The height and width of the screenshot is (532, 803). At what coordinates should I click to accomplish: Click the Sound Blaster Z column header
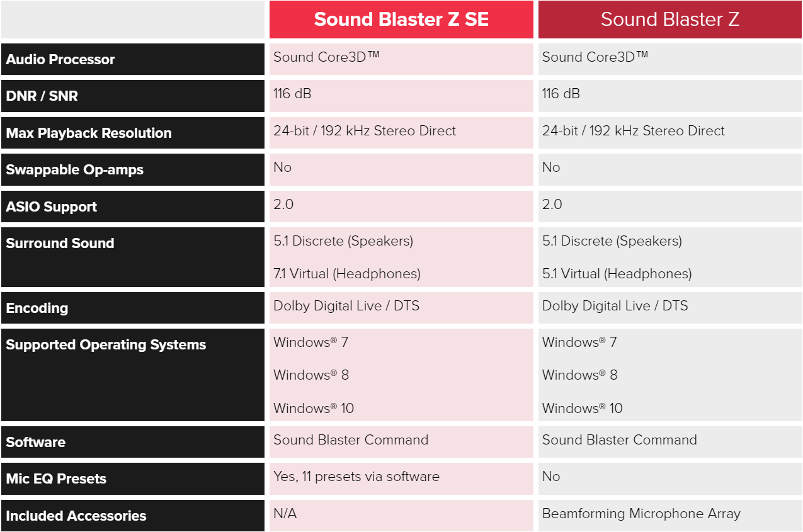pos(669,20)
